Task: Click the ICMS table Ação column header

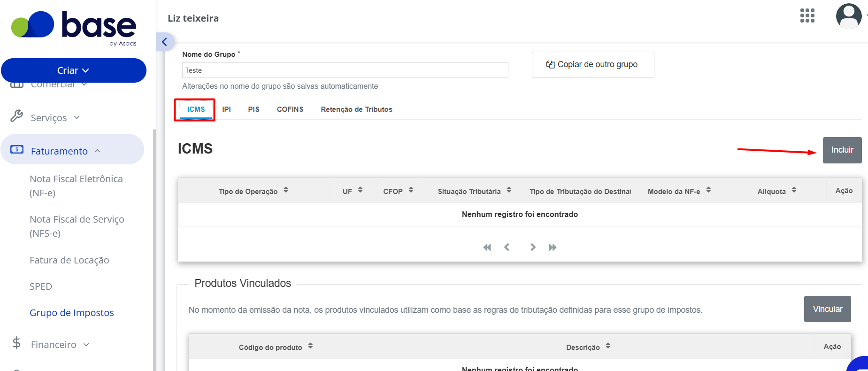Action: tap(844, 191)
